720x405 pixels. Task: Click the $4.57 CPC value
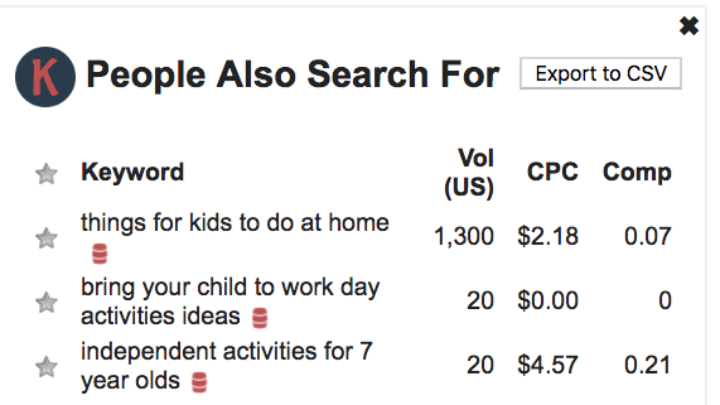point(548,366)
